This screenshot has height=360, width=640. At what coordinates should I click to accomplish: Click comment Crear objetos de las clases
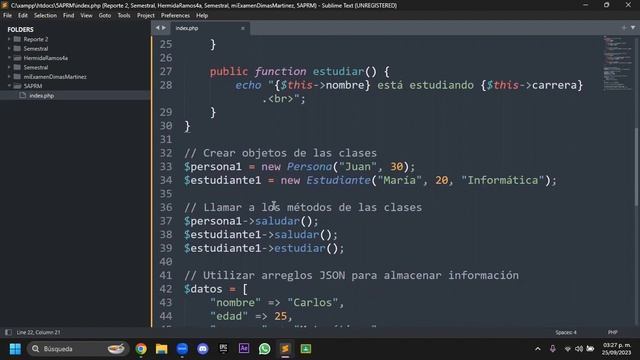point(280,153)
